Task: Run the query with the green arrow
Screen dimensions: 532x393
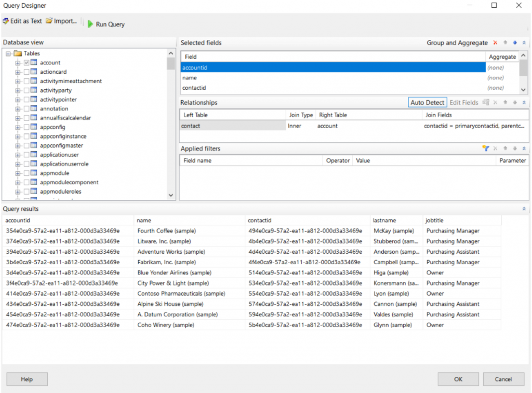Action: 106,24
